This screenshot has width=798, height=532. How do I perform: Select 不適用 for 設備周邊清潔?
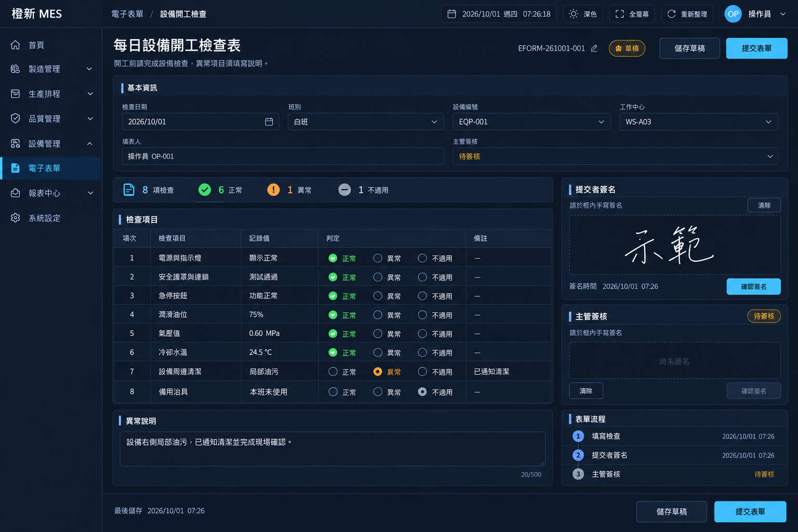point(422,371)
